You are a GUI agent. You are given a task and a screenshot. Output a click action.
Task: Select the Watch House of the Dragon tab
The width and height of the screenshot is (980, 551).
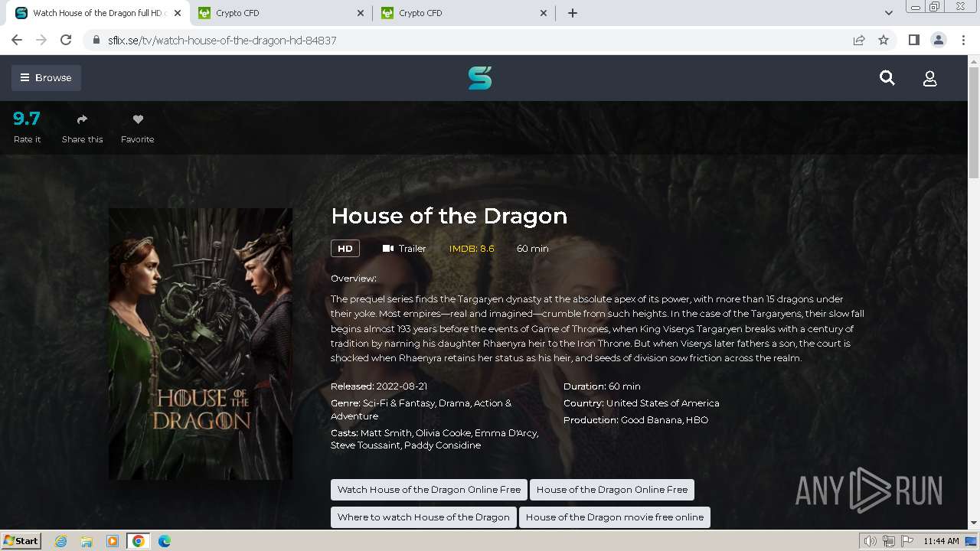pos(97,13)
